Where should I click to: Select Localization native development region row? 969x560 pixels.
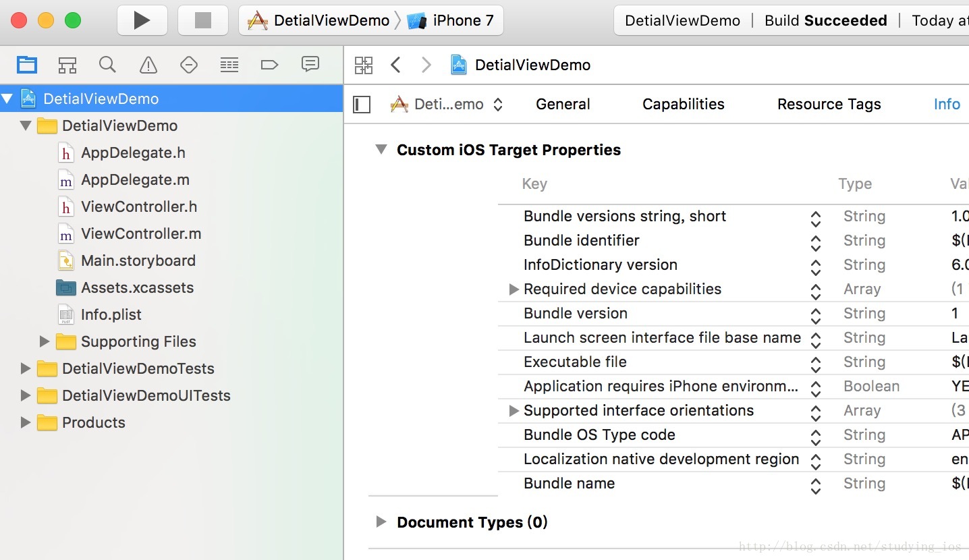pos(733,459)
